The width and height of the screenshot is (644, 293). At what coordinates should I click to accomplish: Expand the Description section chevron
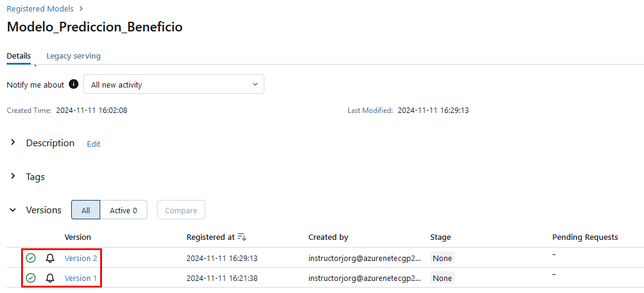click(13, 143)
